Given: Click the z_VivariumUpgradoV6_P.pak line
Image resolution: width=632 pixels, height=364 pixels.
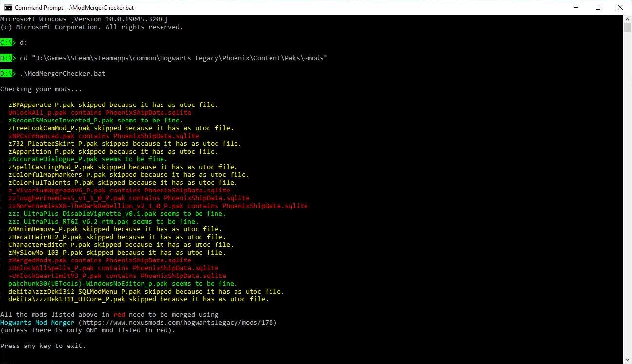Looking at the screenshot, I should (119, 191).
